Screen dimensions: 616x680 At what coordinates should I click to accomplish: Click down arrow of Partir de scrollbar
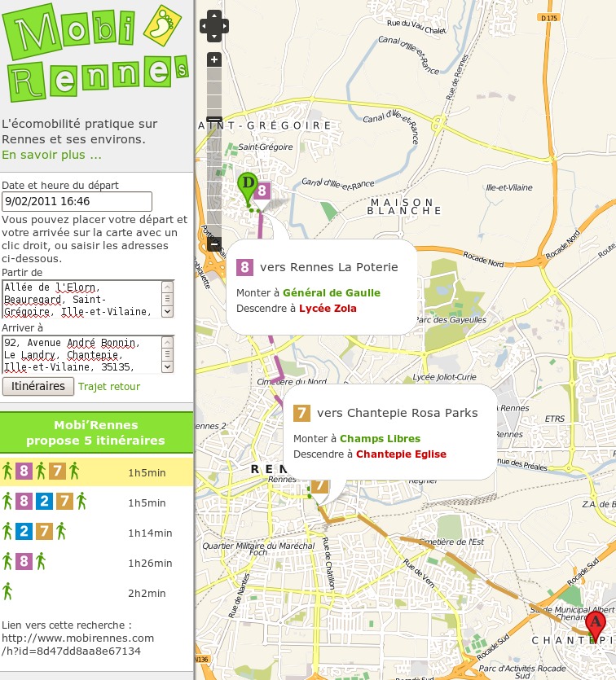click(x=168, y=311)
